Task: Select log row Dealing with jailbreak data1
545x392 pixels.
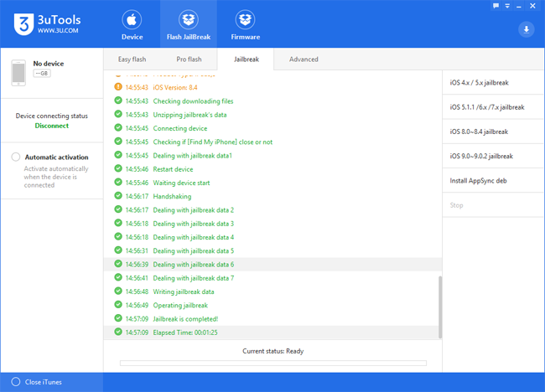Action: [272, 156]
